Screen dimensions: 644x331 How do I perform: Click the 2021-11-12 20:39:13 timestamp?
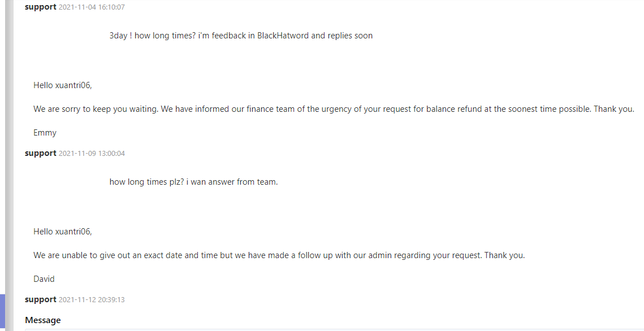[x=92, y=300]
